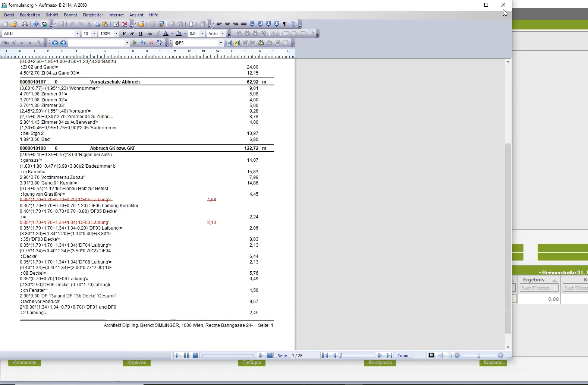The image size is (588, 385).
Task: Click the center text alignment icon
Action: click(x=227, y=24)
